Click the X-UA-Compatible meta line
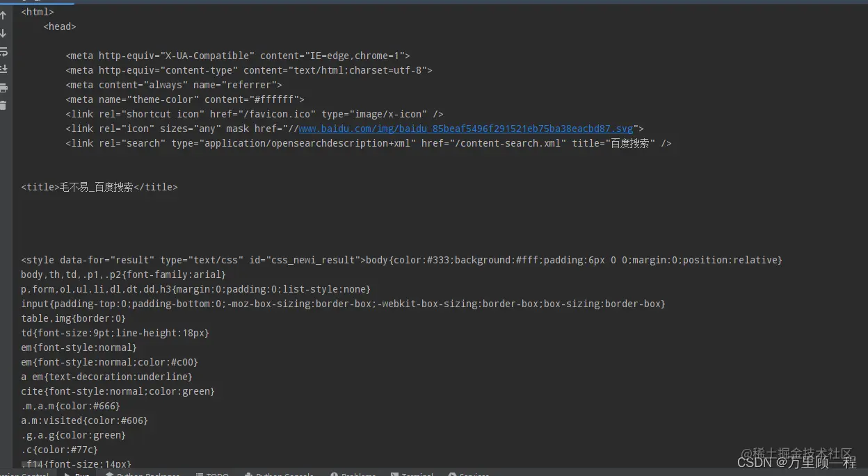 (238, 56)
